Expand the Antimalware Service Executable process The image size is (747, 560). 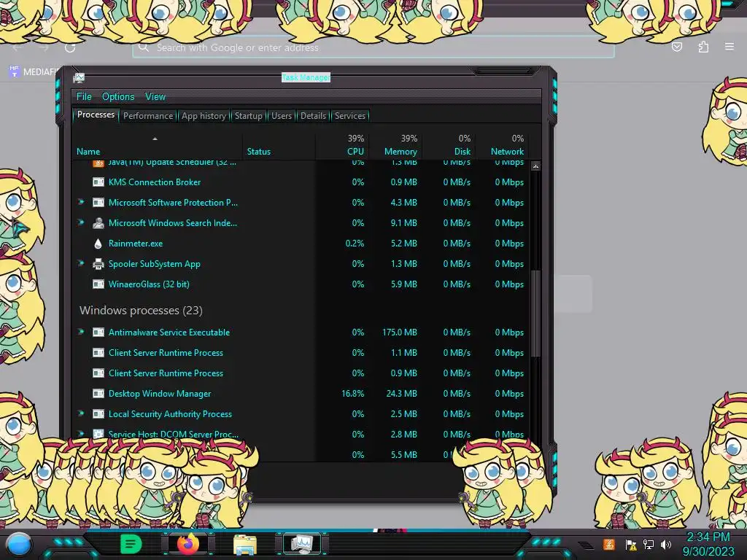81,332
